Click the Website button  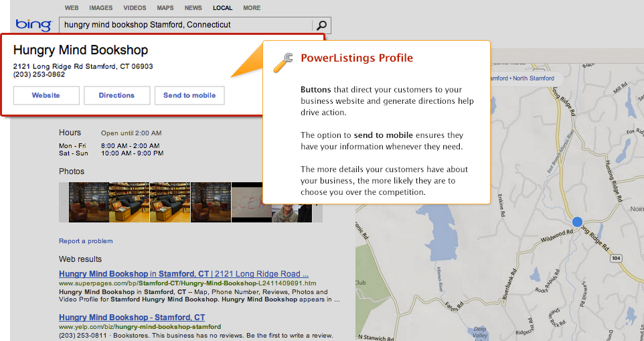tap(46, 95)
